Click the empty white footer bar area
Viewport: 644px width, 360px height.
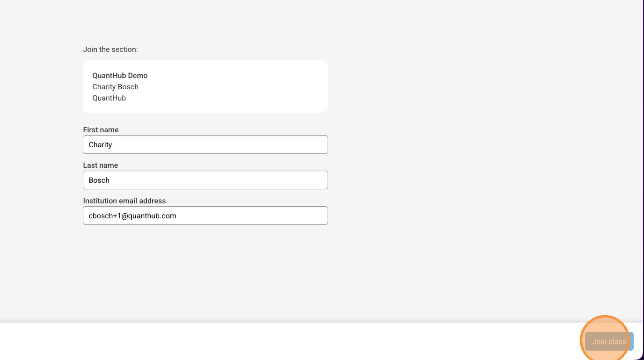(281, 341)
